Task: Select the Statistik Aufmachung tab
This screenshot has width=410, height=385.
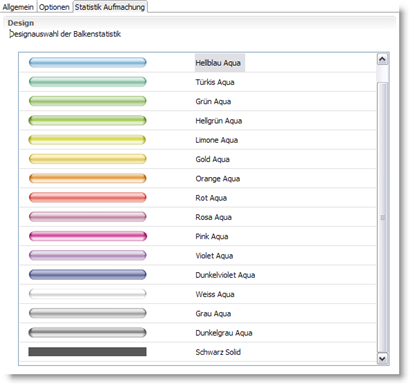Action: tap(110, 7)
